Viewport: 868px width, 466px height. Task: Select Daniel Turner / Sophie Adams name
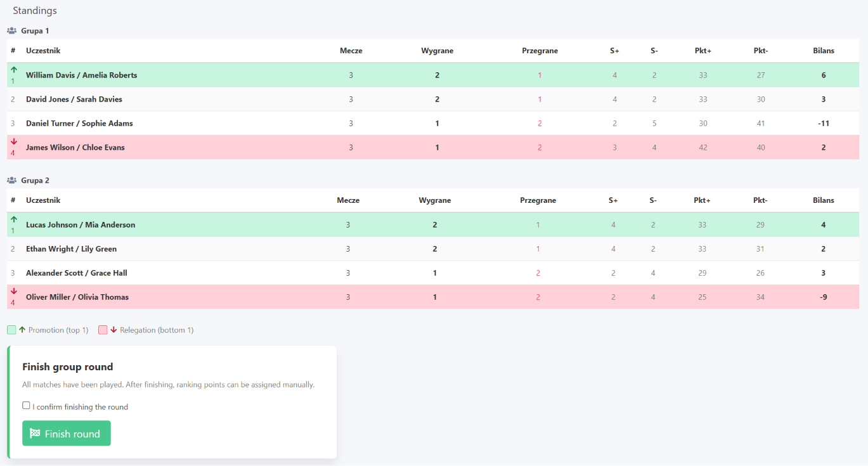[x=79, y=123]
